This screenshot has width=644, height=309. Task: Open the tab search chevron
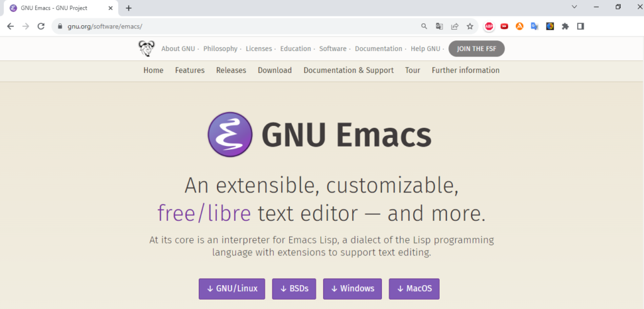pyautogui.click(x=574, y=7)
